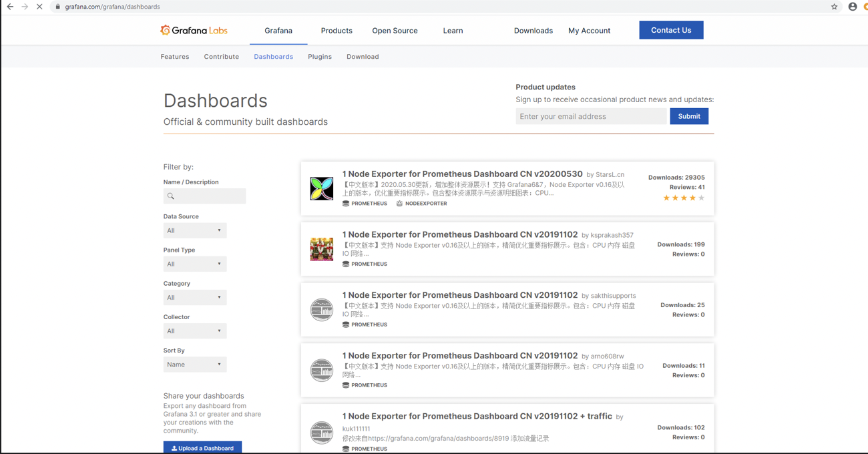
Task: Open the v20191102 + traffic dashboard title
Action: pos(477,417)
